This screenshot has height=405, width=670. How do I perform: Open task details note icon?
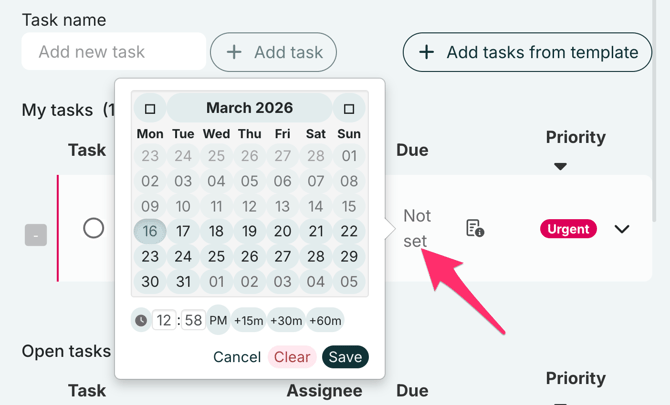[475, 229]
